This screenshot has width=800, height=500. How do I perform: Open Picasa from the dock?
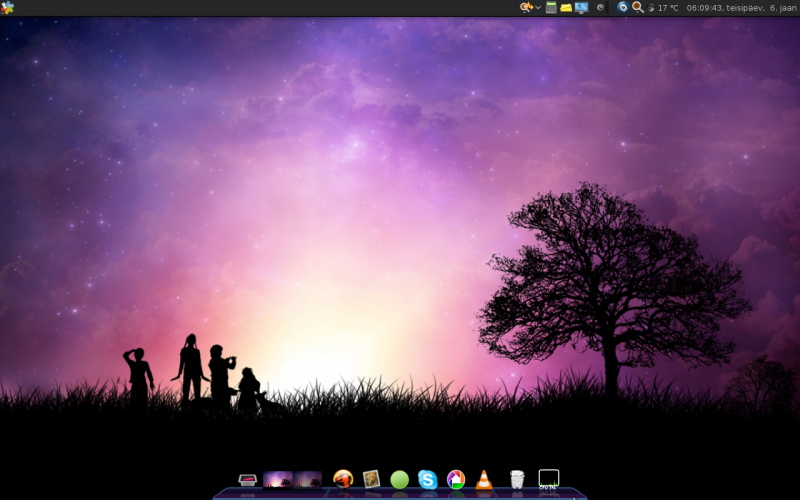(456, 480)
